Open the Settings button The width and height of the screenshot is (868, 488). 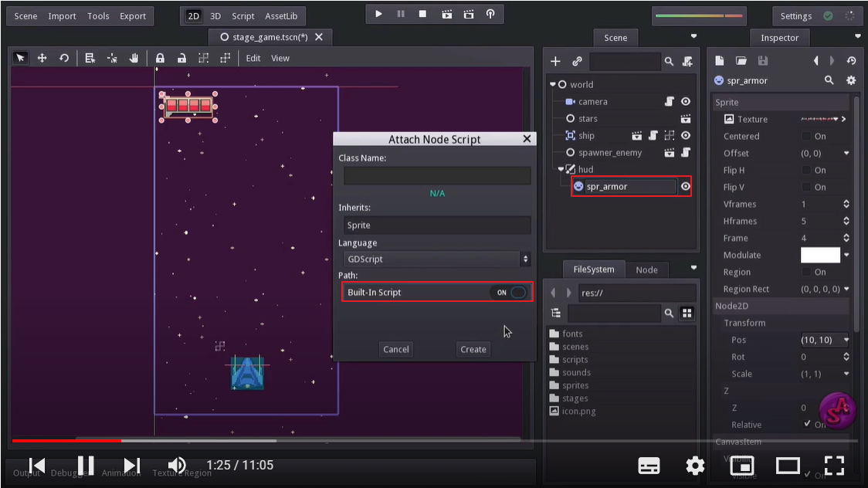[795, 16]
